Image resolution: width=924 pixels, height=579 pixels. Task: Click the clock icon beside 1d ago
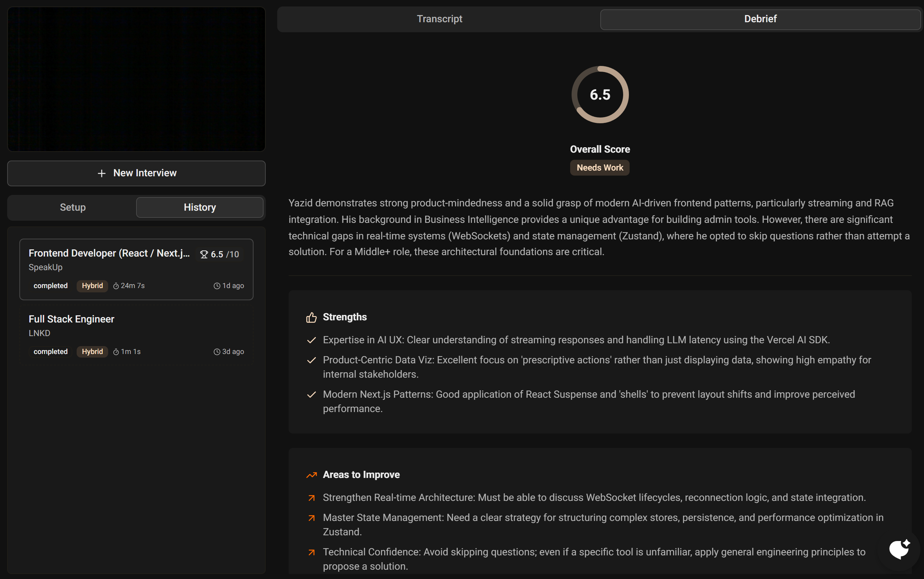coord(217,286)
